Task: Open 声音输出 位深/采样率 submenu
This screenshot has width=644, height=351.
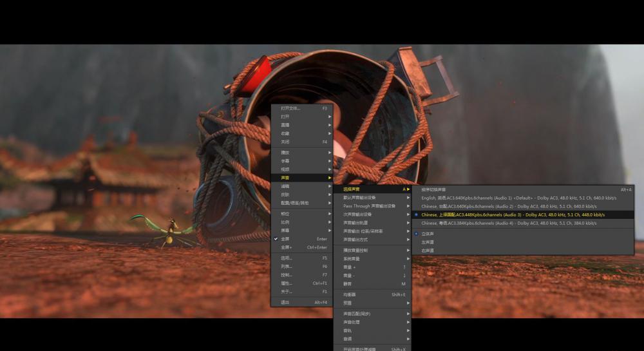Action: click(372, 231)
